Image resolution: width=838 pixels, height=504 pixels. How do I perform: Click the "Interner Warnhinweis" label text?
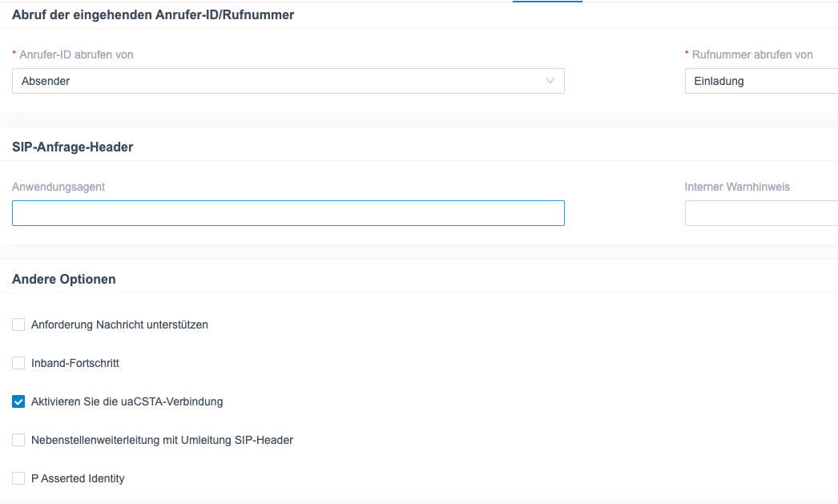pos(737,187)
